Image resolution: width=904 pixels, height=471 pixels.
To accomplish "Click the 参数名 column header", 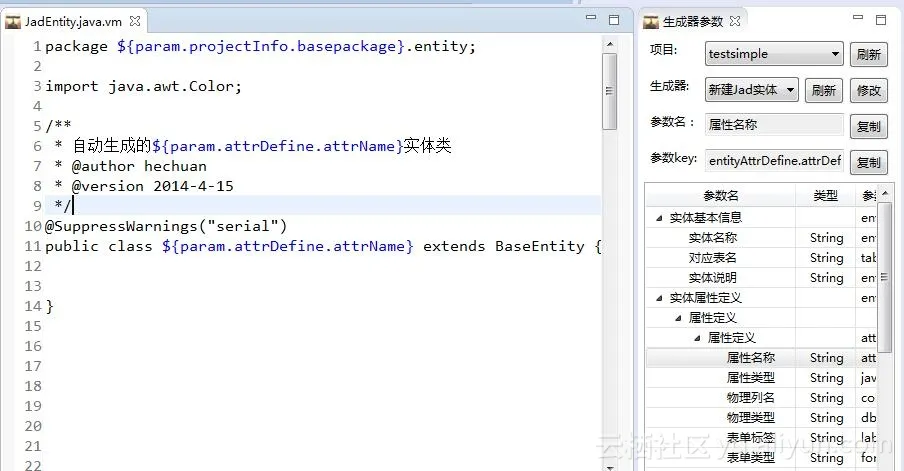I will pos(721,196).
